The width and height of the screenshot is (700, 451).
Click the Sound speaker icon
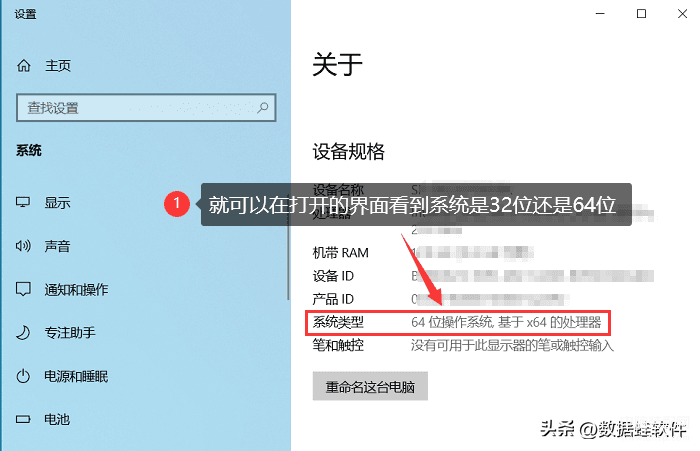click(x=23, y=246)
